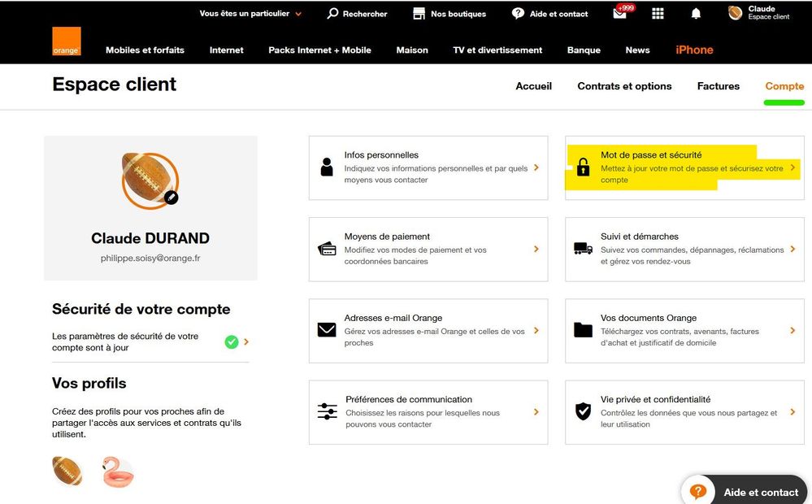The image size is (812, 504).
Task: Click the large rugby ball profile photo
Action: 150,180
